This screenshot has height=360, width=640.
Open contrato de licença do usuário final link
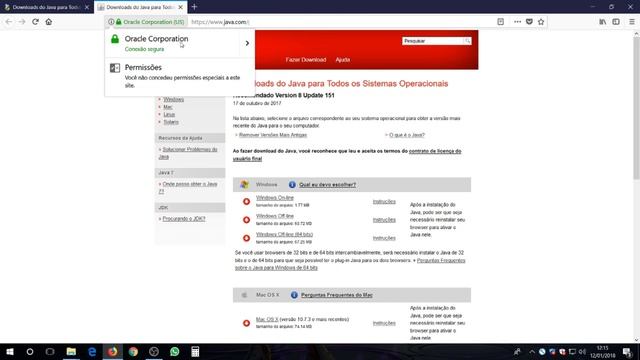click(x=435, y=151)
